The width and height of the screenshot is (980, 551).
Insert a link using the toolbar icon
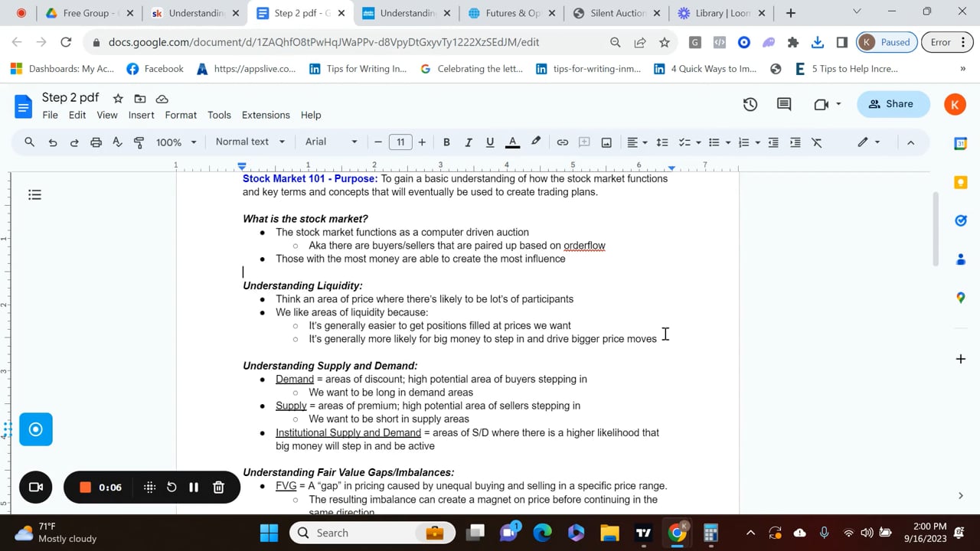563,142
